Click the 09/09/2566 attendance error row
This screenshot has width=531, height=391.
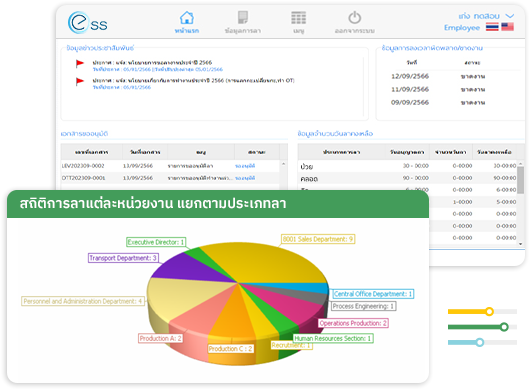(x=439, y=103)
